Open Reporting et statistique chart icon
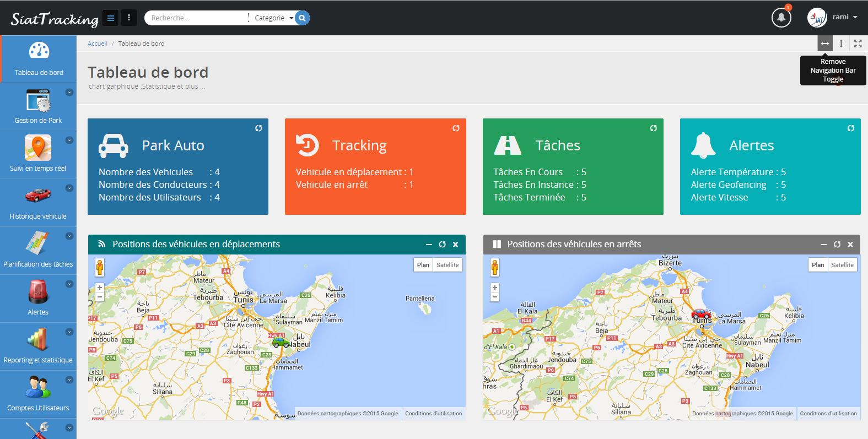 38,339
